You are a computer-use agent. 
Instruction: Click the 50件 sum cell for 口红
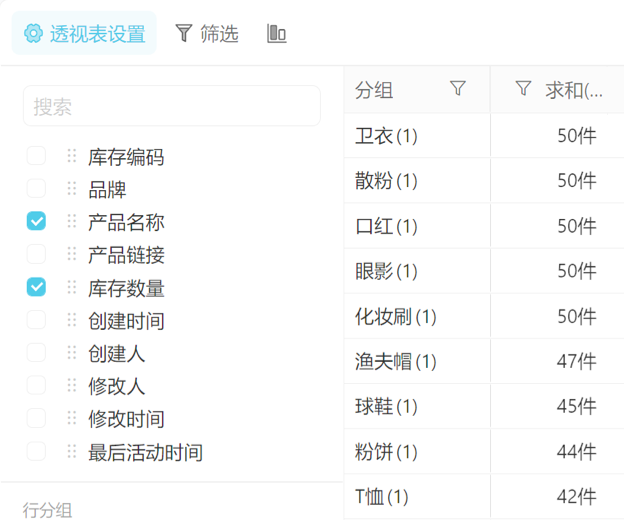coord(576,226)
